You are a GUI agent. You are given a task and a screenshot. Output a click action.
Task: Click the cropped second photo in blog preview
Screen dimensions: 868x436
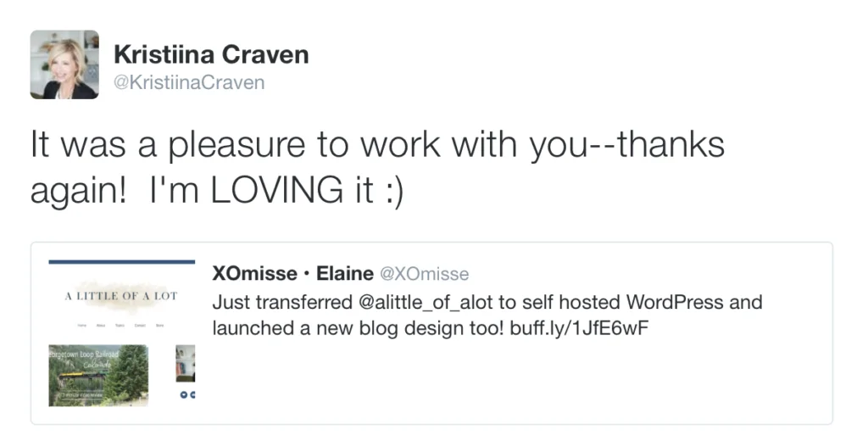[186, 364]
